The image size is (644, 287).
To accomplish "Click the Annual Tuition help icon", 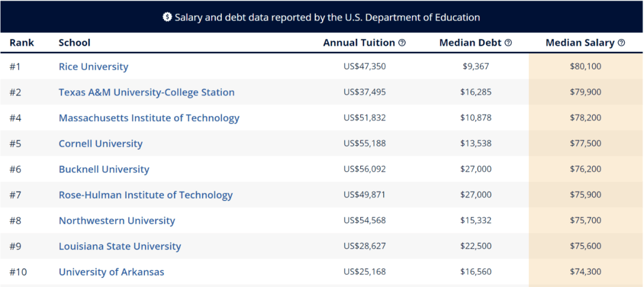I will (402, 43).
